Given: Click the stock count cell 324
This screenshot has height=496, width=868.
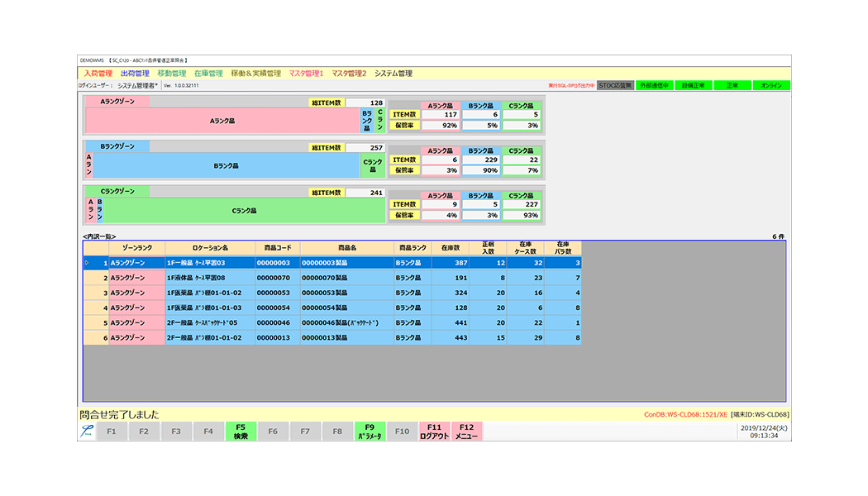Looking at the screenshot, I should click(451, 293).
